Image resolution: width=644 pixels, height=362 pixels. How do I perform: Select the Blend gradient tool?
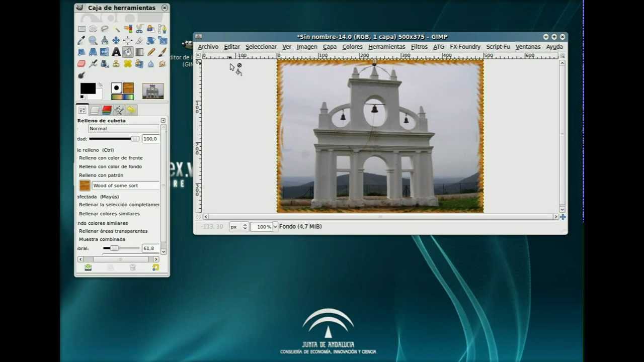coord(139,52)
